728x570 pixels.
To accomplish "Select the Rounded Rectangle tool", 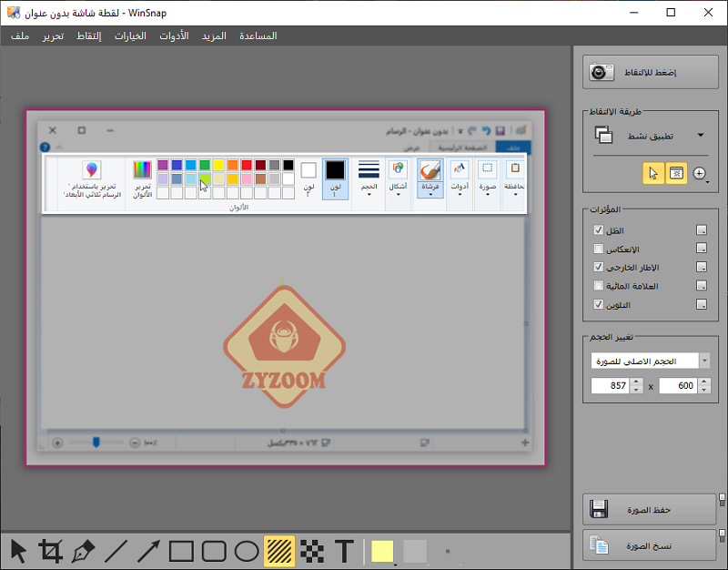I will 214,552.
